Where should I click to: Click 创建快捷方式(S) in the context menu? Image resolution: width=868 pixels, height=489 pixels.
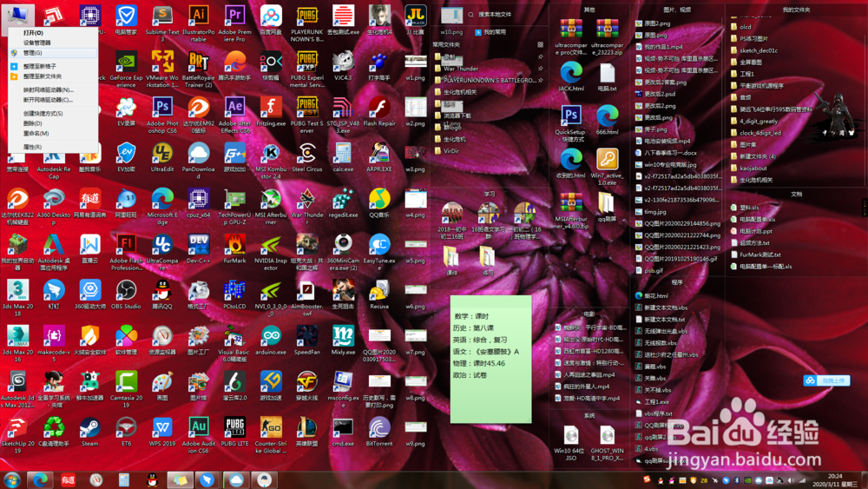click(x=53, y=113)
